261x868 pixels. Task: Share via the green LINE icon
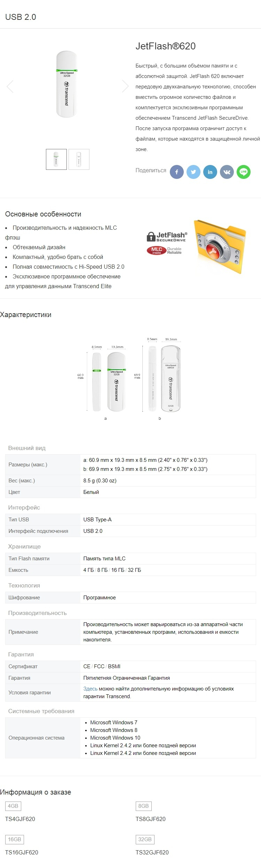point(243,172)
